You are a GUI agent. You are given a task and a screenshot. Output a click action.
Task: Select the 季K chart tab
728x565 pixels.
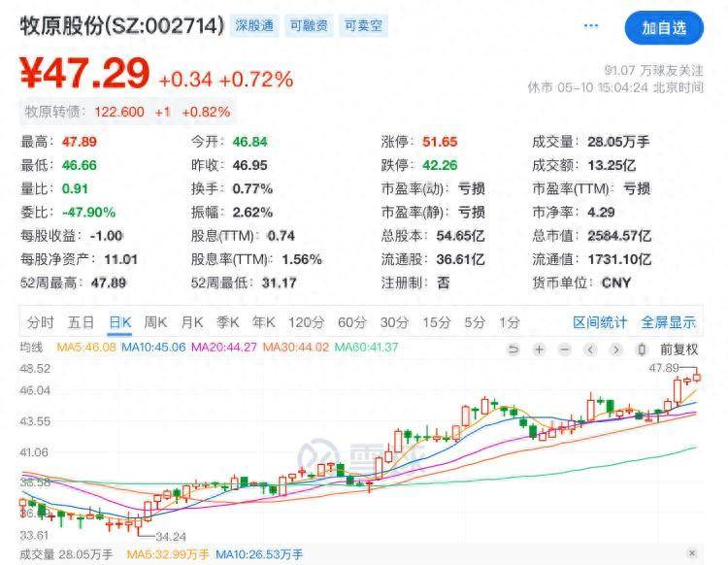[228, 322]
